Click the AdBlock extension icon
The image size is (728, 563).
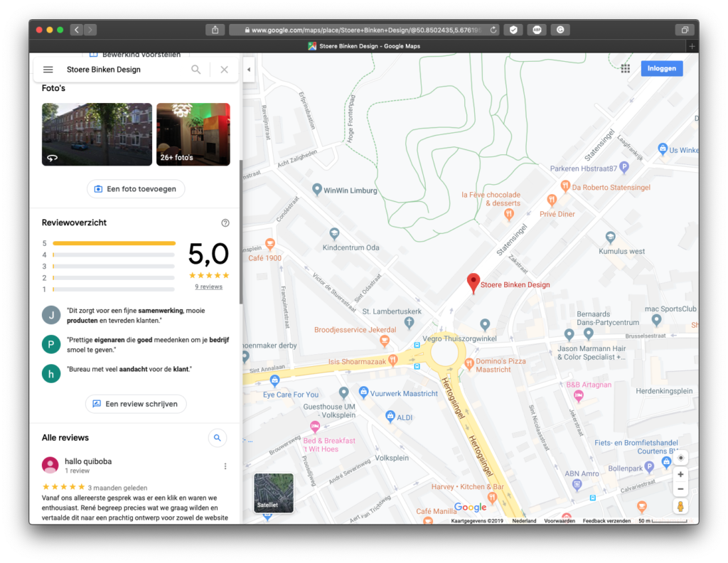coord(537,30)
